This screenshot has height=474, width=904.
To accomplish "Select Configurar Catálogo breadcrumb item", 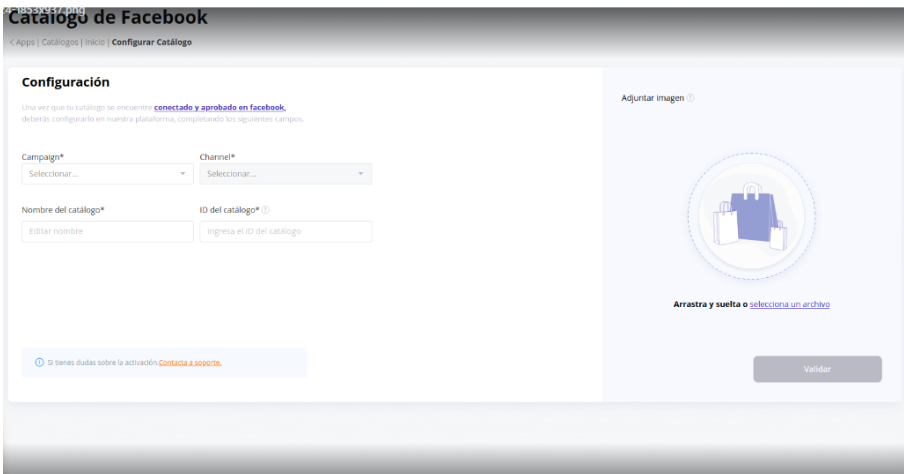I will click(152, 42).
